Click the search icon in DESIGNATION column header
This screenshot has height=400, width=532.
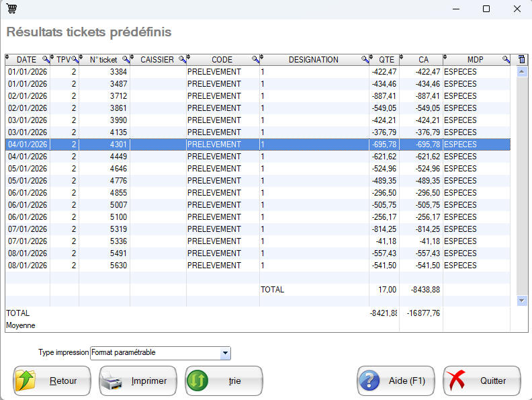tap(365, 60)
